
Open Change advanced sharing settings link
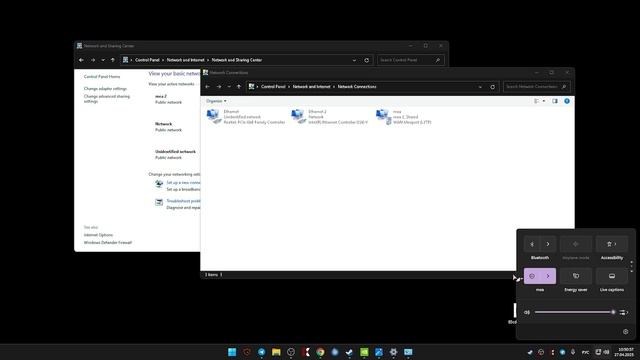107,99
